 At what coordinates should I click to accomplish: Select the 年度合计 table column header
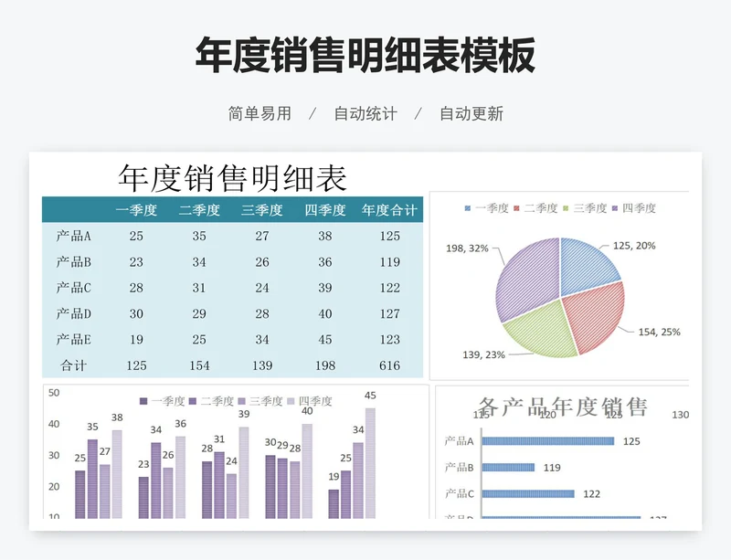(389, 210)
